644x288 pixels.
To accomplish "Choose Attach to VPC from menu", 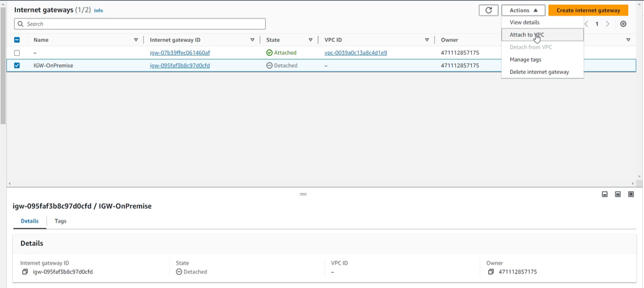I will coord(527,35).
